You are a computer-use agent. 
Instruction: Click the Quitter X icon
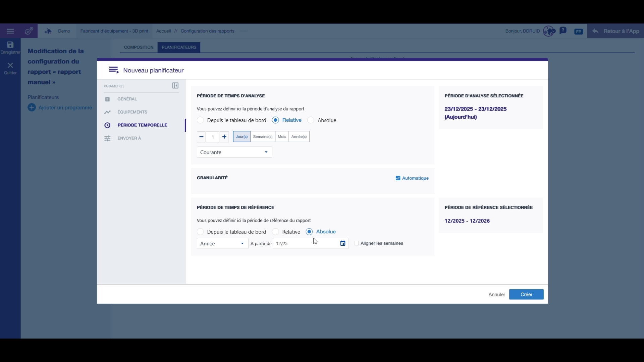point(10,65)
